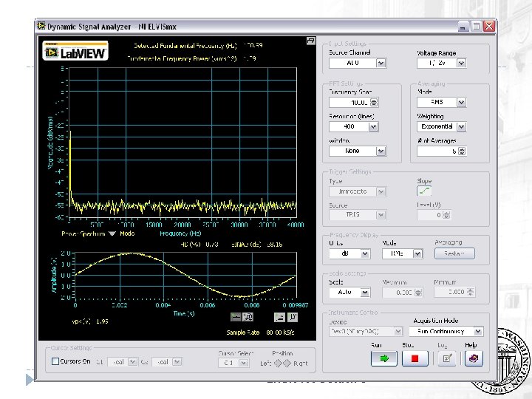The height and width of the screenshot is (399, 532).
Task: Click the popout icon at display corner
Action: tap(311, 41)
